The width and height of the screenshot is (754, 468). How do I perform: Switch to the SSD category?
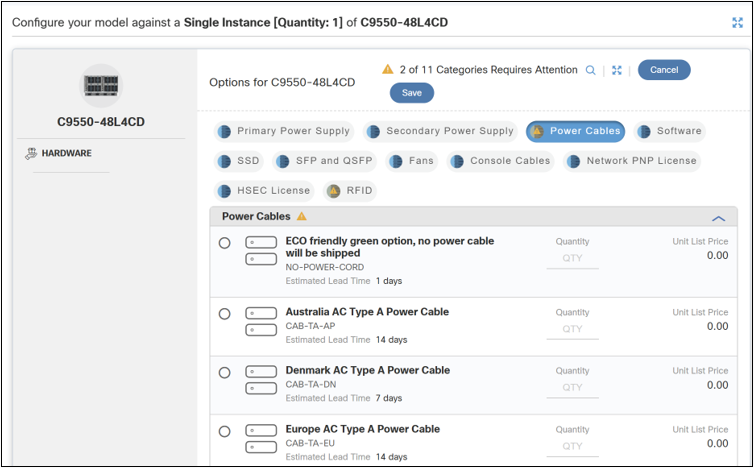[x=239, y=161]
